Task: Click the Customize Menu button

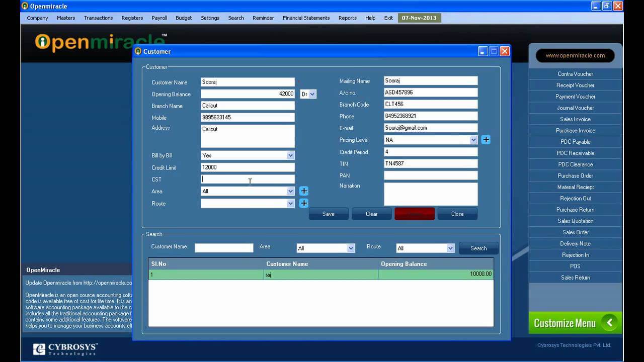Action: click(x=575, y=323)
